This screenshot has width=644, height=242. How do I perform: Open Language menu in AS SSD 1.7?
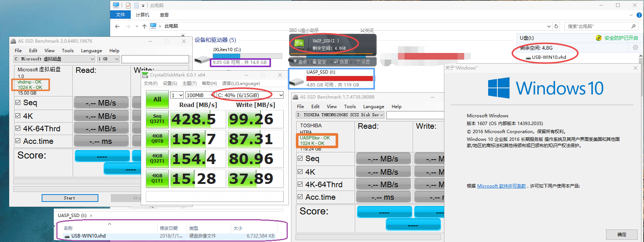coord(374,107)
